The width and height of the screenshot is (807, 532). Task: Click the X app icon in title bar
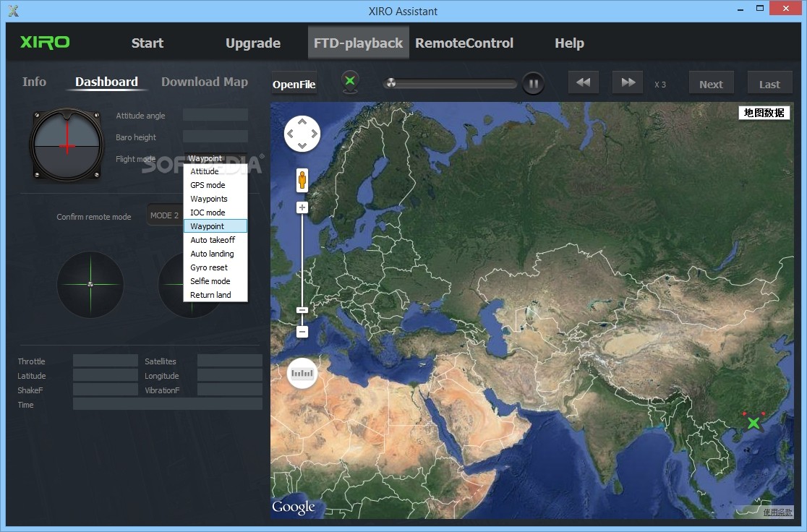14,11
